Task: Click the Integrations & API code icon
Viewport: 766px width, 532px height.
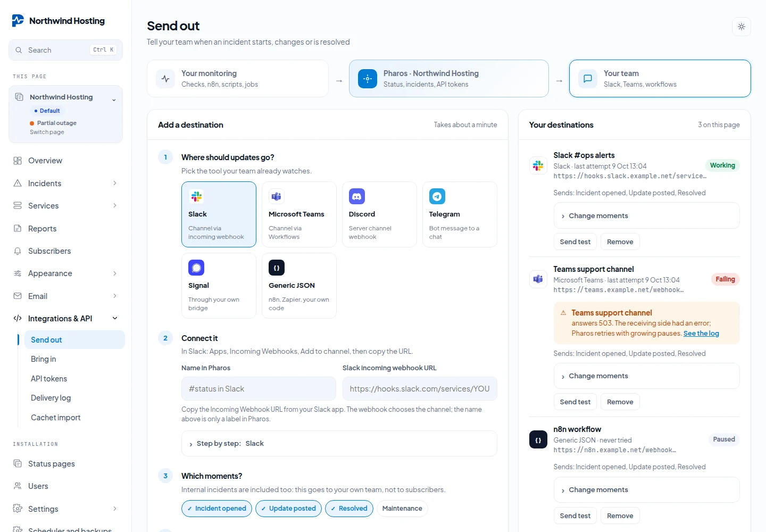Action: (x=18, y=318)
